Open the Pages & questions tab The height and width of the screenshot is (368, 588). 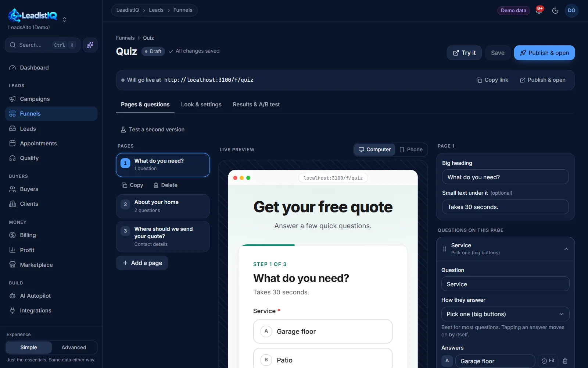[x=145, y=105]
